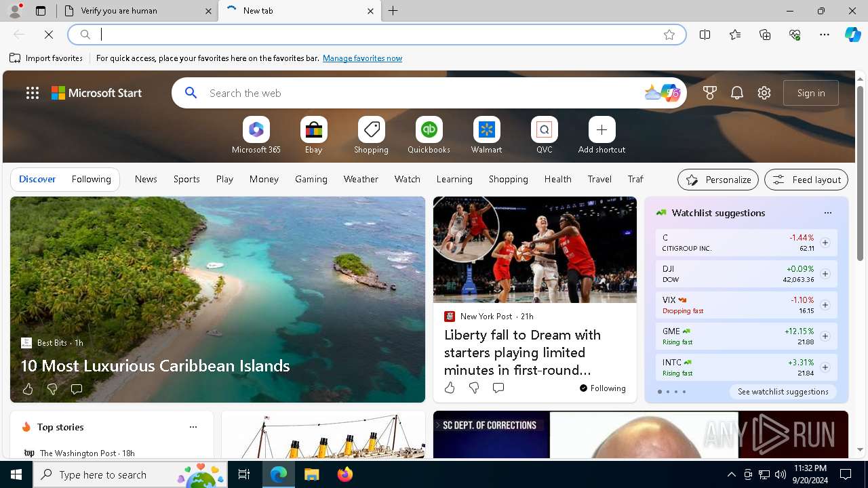
Task: Select the Money category tab
Action: click(x=264, y=179)
